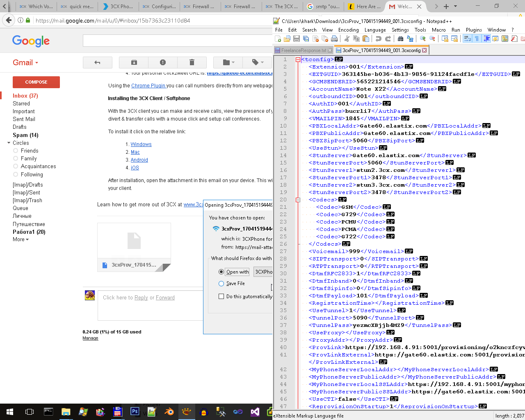Expand the More labels list

pos(21,240)
